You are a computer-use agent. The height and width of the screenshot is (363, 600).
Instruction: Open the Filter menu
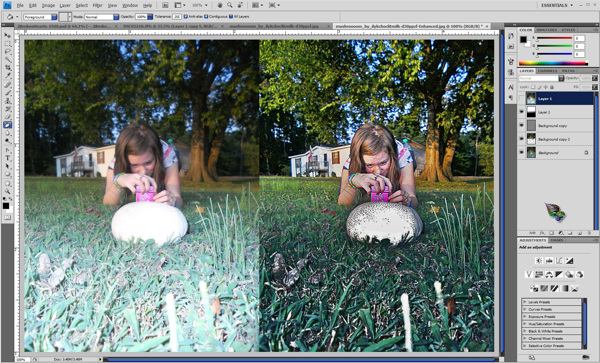click(98, 5)
